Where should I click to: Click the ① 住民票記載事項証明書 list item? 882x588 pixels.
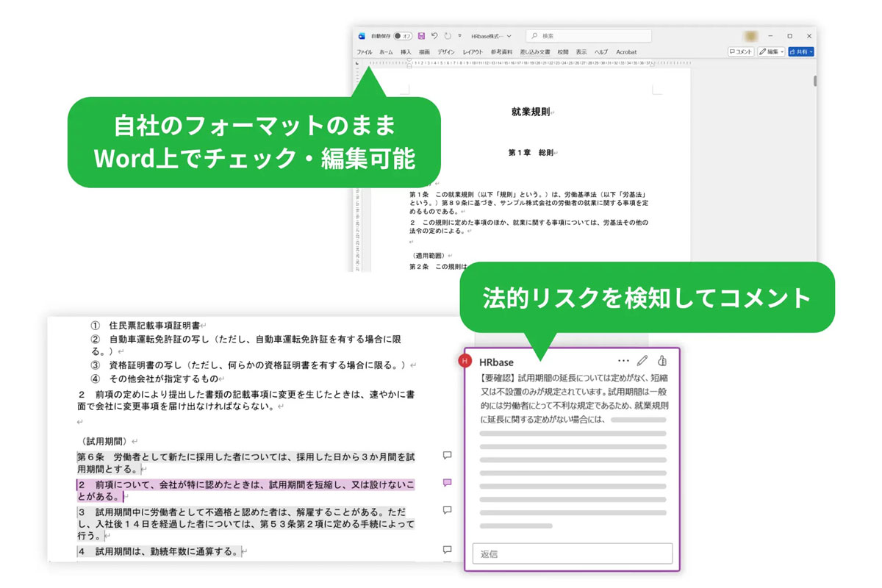tap(146, 324)
